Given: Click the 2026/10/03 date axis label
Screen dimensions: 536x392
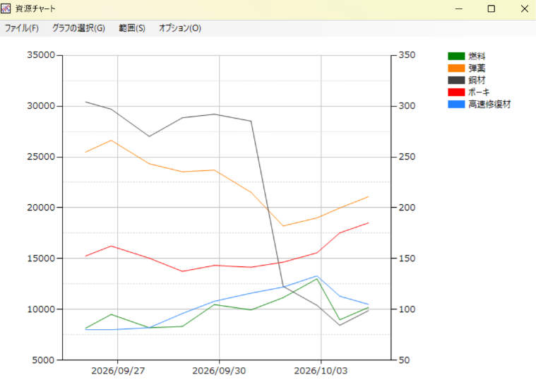Looking at the screenshot, I should coord(321,371).
